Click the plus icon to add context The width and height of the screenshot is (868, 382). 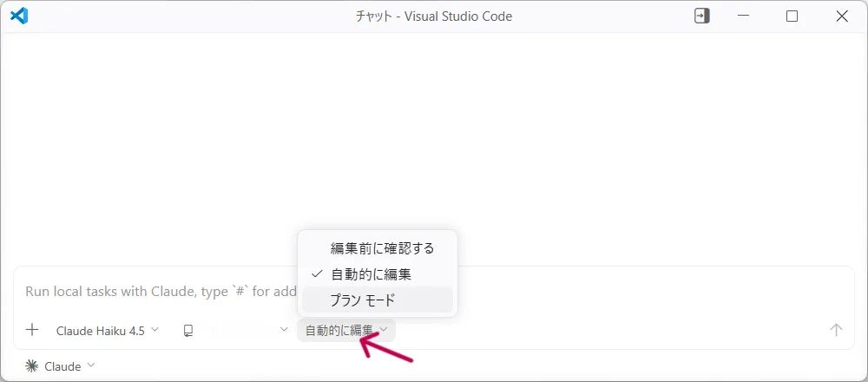click(32, 331)
